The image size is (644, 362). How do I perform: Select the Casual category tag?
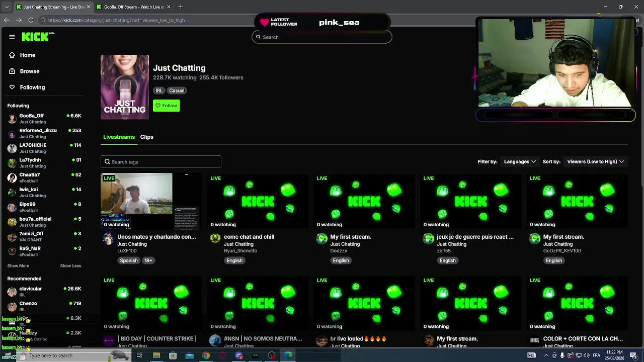point(177,90)
